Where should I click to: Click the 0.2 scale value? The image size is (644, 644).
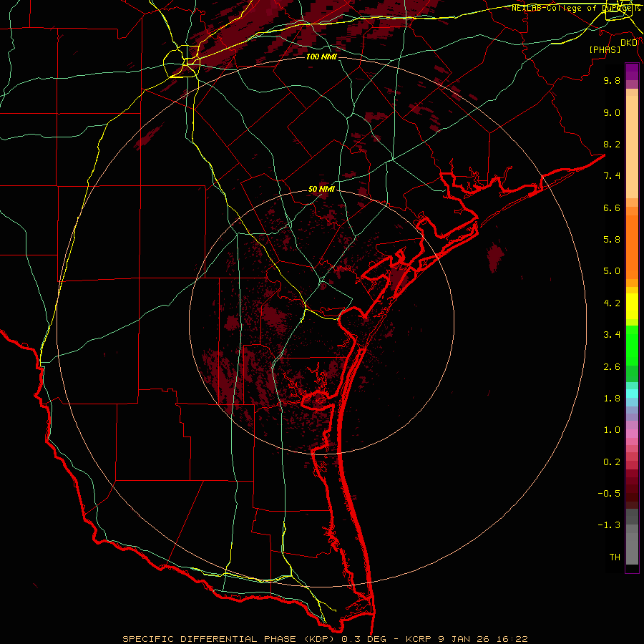pos(612,462)
